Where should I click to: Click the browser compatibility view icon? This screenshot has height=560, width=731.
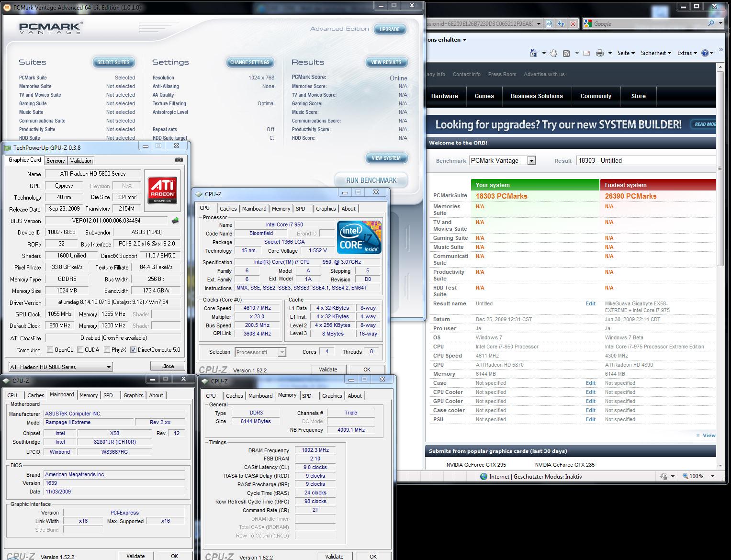(550, 23)
